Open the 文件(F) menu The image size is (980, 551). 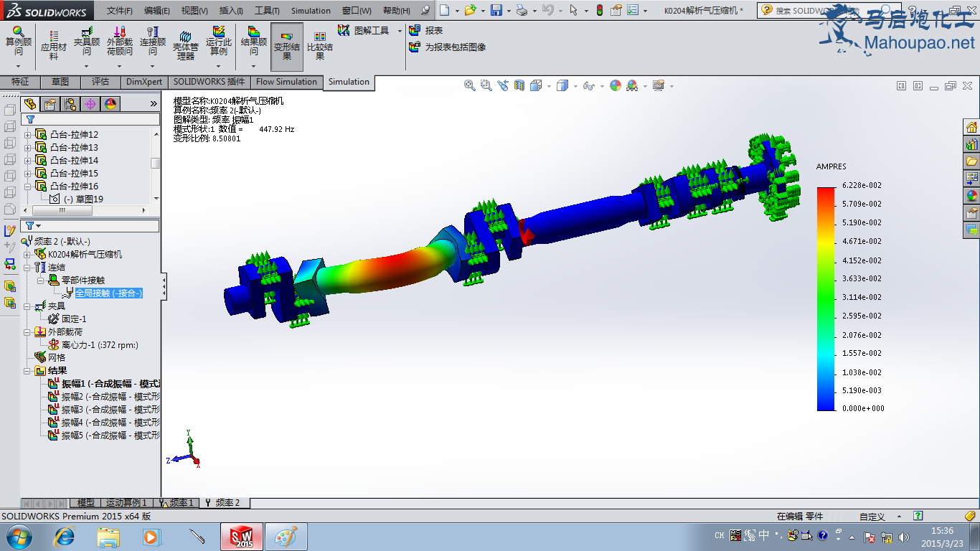pos(119,11)
